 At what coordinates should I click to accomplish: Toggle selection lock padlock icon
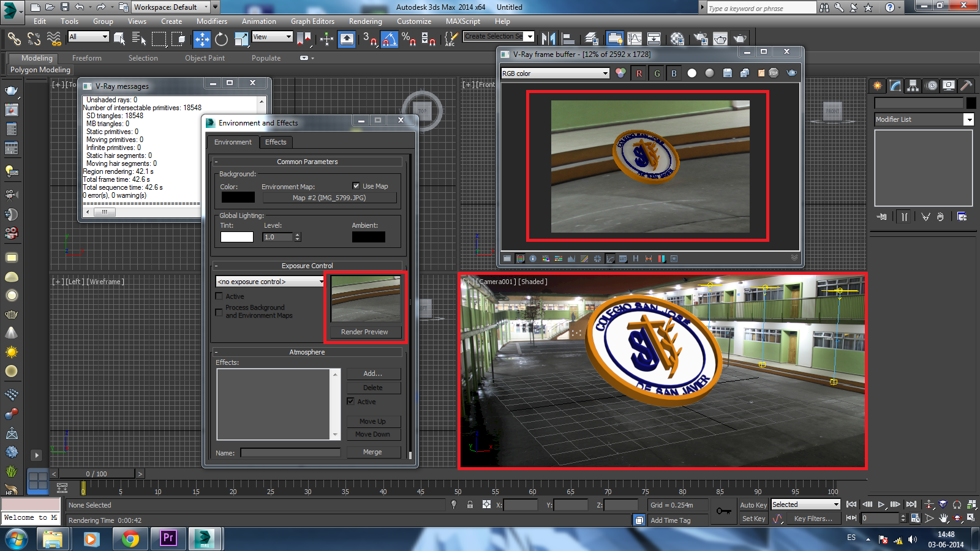[x=470, y=505]
